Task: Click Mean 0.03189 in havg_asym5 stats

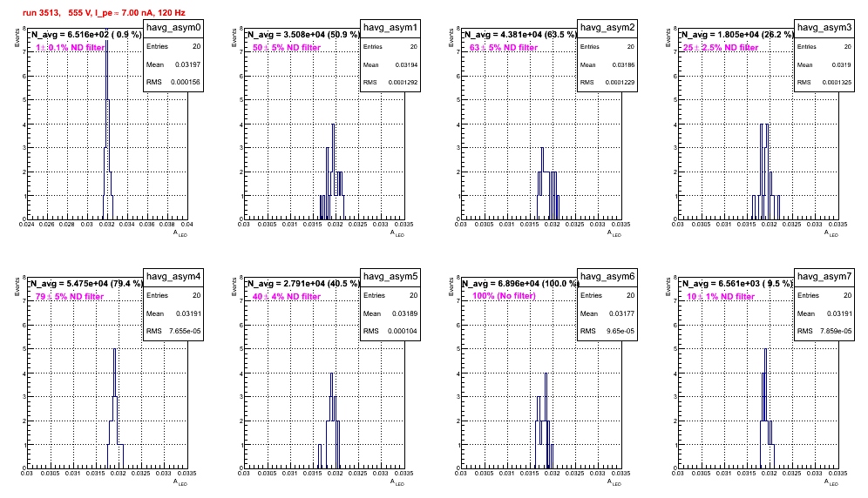Action: [x=390, y=313]
